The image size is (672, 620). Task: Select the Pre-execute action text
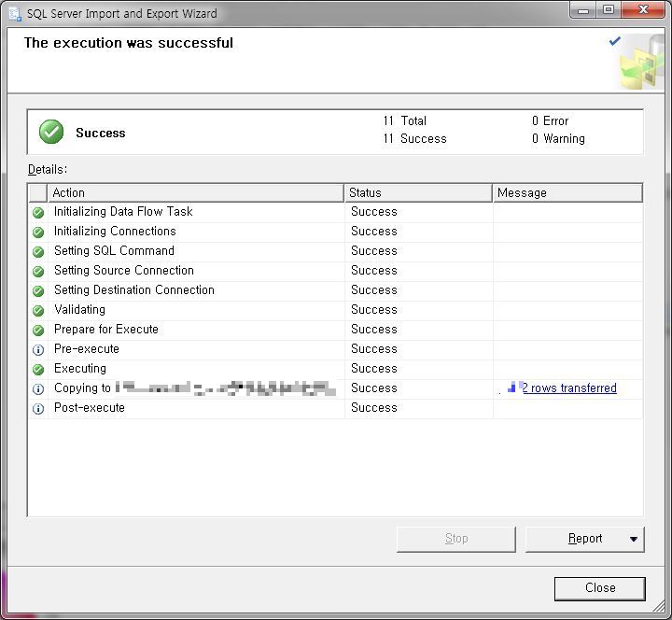coord(87,349)
